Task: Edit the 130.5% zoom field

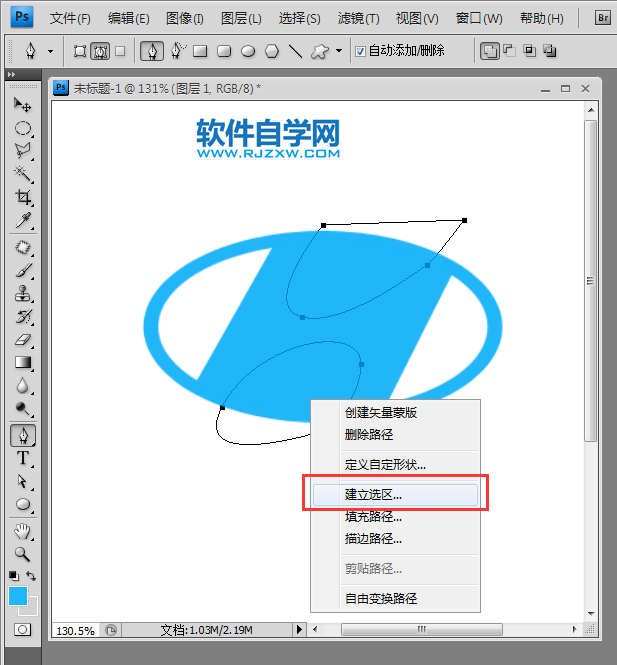Action: 75,630
